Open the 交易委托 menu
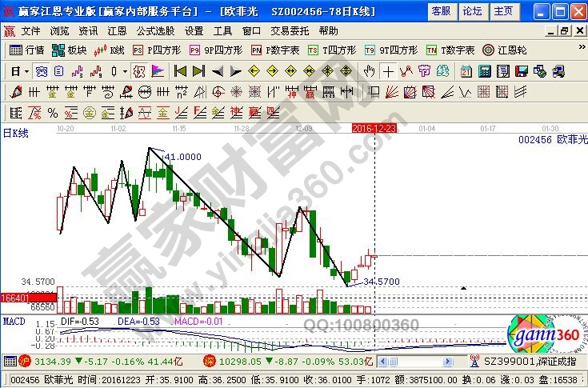The height and width of the screenshot is (388, 588). click(290, 30)
